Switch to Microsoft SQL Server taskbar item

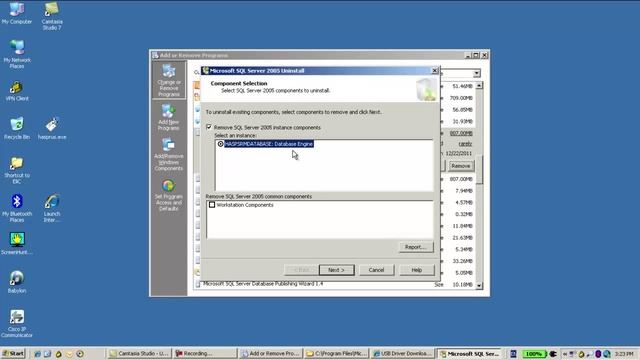pyautogui.click(x=469, y=354)
